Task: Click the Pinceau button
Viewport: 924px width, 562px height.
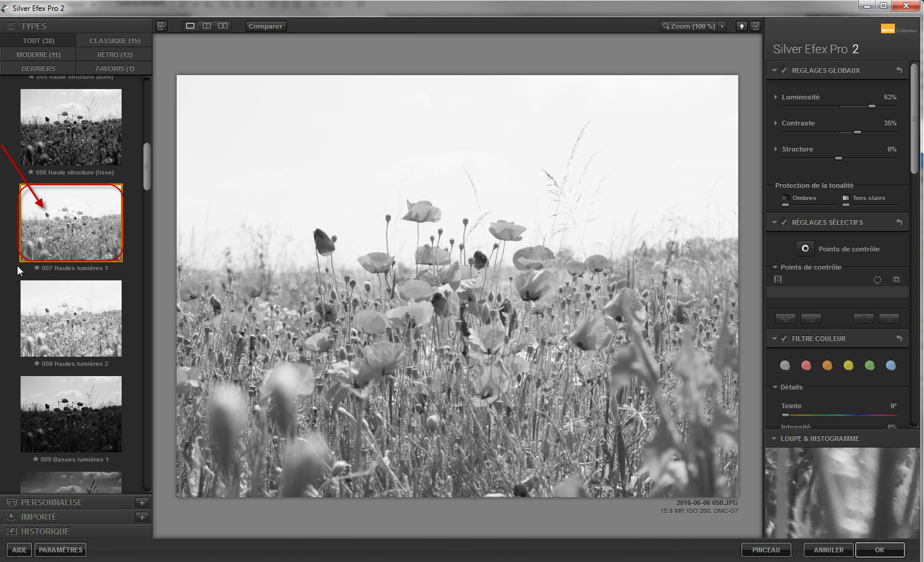Action: point(766,550)
